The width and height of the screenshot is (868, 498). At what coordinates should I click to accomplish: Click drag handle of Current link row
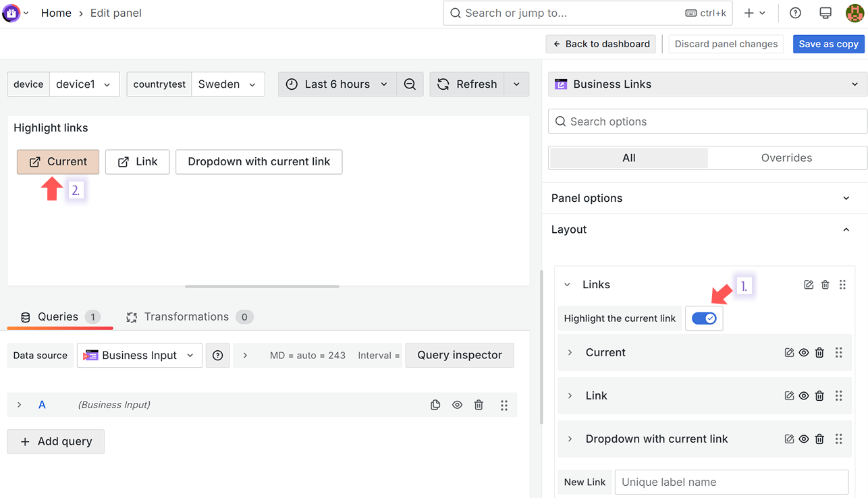839,352
